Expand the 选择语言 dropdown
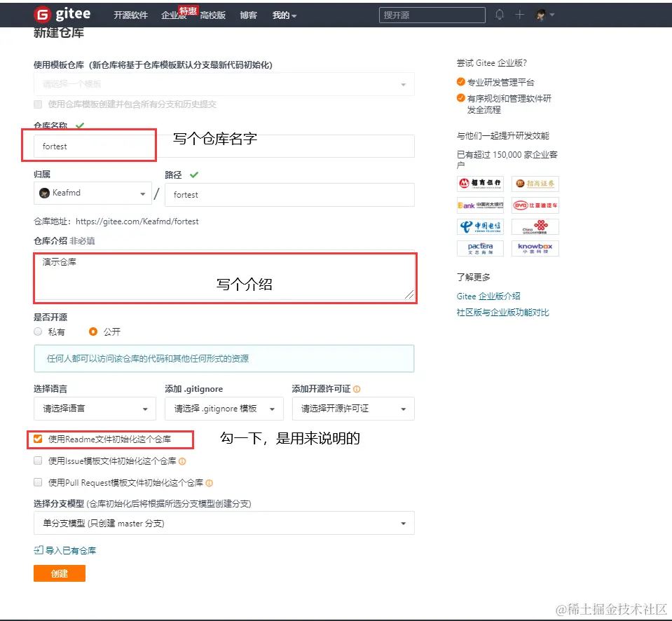Viewport: 672px width, 621px height. coord(95,409)
